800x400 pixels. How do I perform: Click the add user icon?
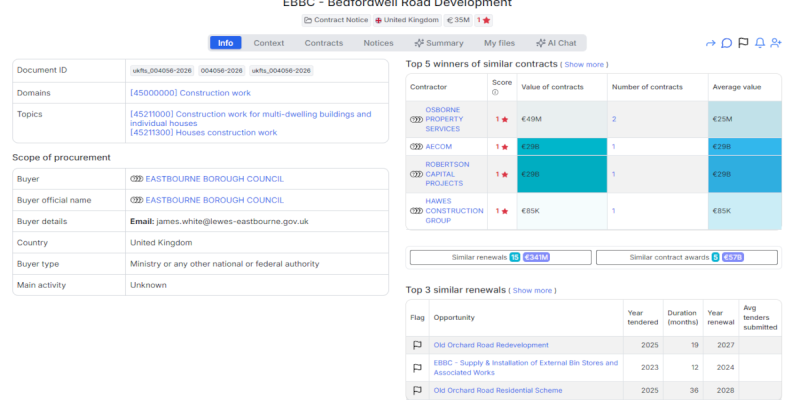click(x=776, y=43)
